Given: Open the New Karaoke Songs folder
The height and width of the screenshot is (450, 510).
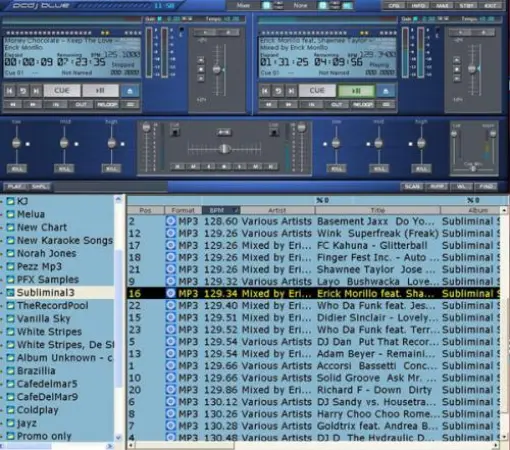Looking at the screenshot, I should point(65,240).
